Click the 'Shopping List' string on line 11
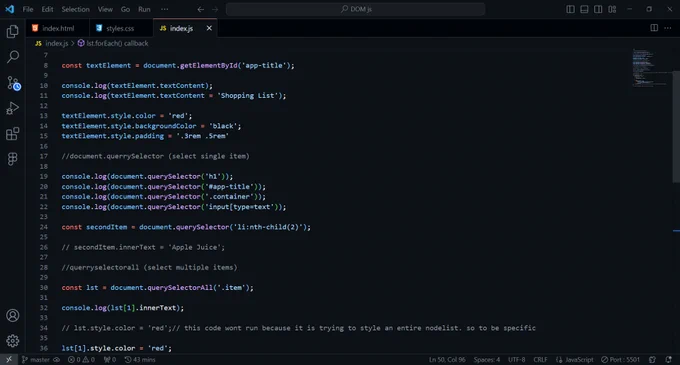 coord(249,96)
